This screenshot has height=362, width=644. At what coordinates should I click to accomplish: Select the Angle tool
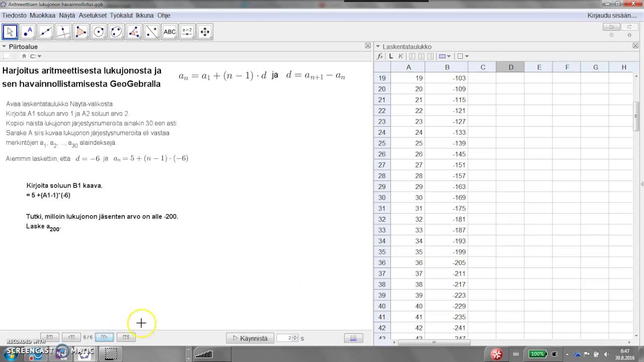coord(134,32)
